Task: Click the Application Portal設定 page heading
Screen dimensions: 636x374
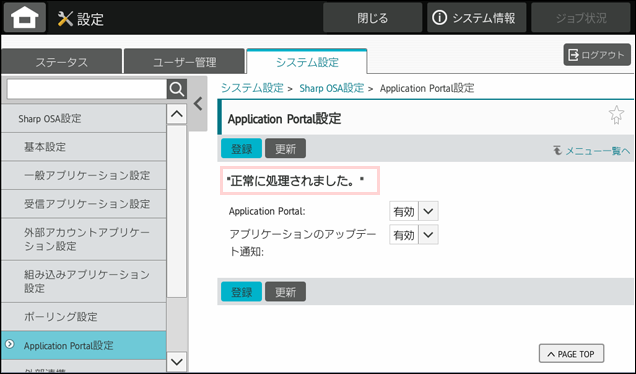Action: pos(284,119)
